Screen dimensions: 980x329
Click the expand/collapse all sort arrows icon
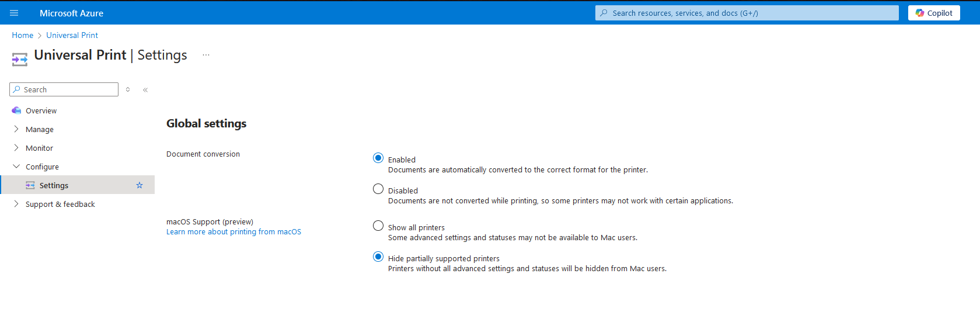tap(128, 89)
